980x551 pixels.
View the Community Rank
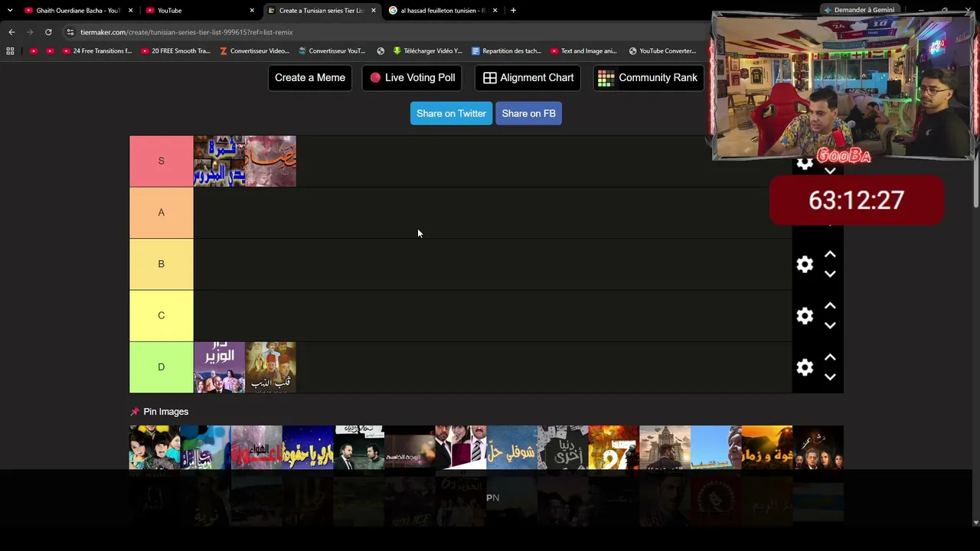tap(648, 77)
